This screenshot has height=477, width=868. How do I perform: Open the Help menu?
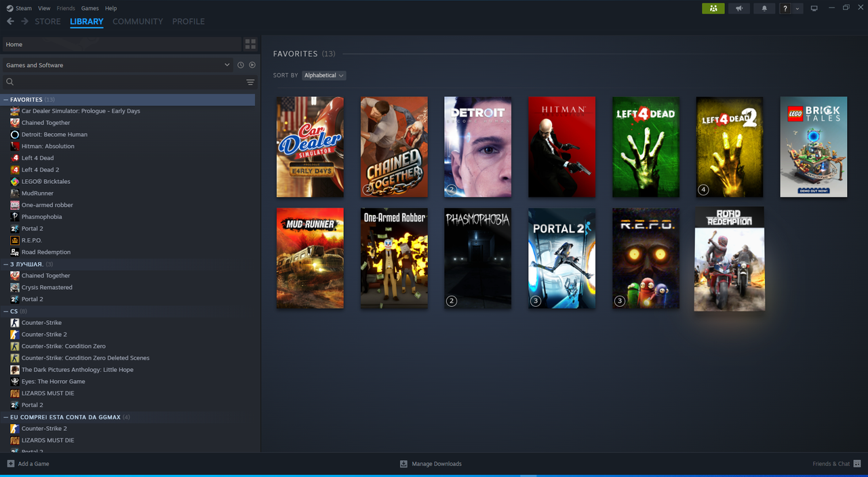(x=111, y=8)
